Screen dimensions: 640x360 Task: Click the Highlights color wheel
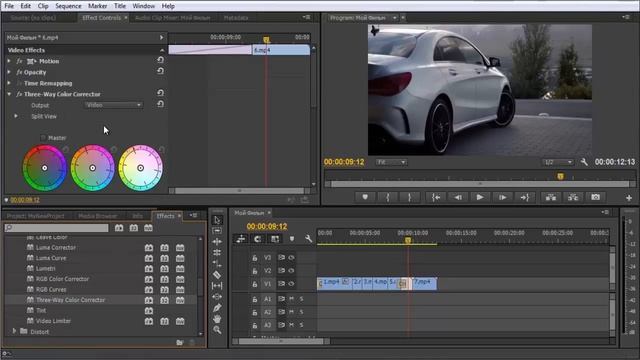(140, 168)
